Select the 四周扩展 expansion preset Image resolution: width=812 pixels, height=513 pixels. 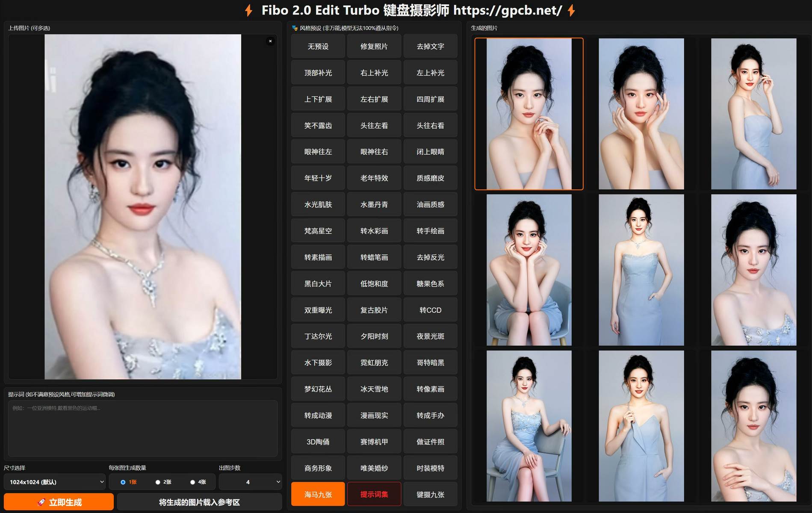tap(431, 99)
